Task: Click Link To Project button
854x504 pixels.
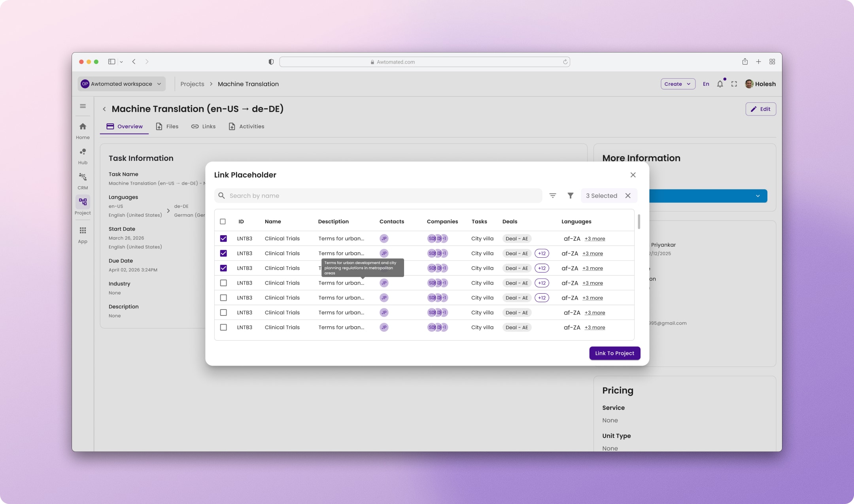Action: pos(615,353)
